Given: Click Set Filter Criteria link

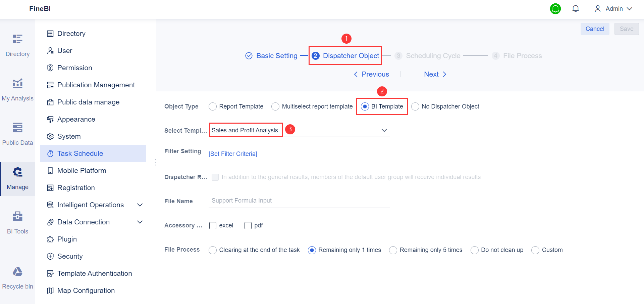Looking at the screenshot, I should (x=233, y=154).
